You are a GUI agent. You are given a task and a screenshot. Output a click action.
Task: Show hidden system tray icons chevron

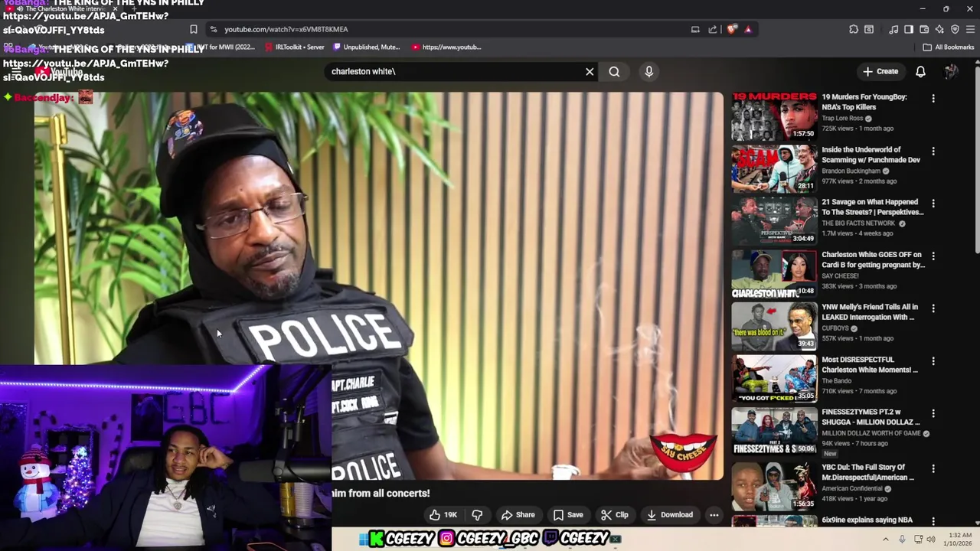click(x=886, y=539)
